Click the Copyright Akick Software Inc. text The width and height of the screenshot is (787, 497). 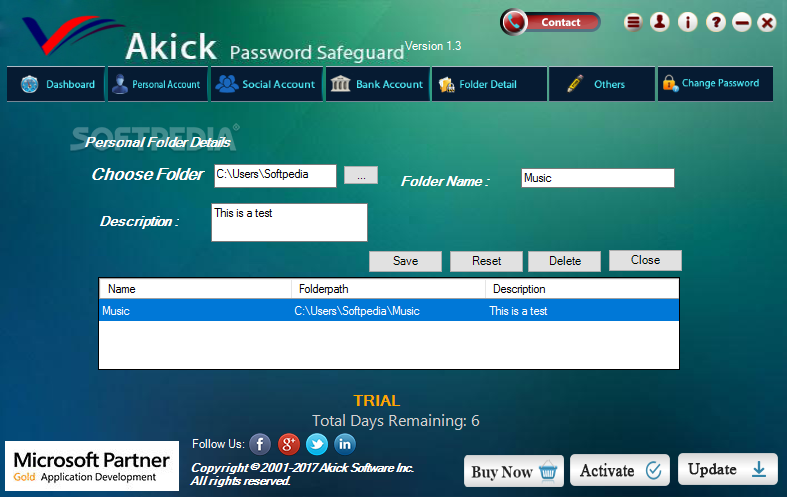point(302,474)
